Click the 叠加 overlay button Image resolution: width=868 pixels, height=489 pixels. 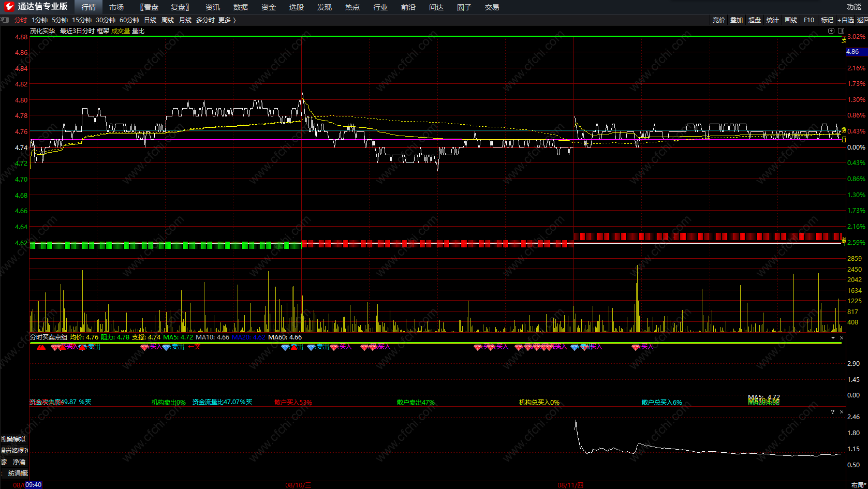click(x=737, y=20)
